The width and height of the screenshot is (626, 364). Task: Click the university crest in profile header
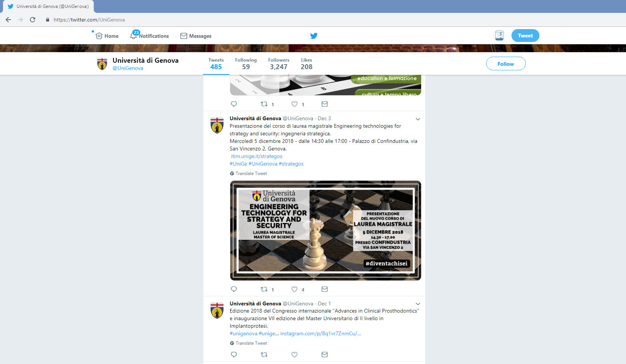pyautogui.click(x=102, y=64)
